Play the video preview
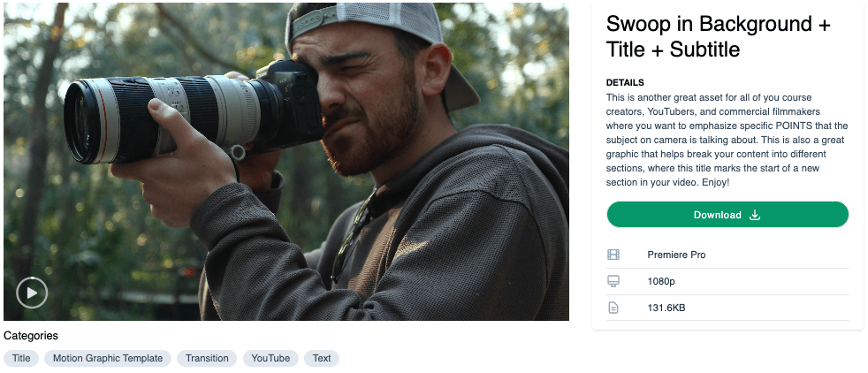868x373 pixels. click(x=32, y=293)
